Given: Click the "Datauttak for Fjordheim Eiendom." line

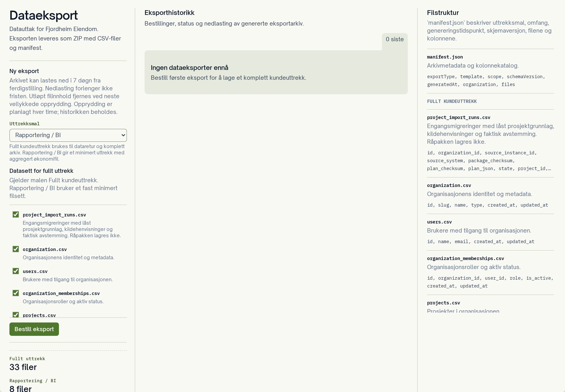Looking at the screenshot, I should coord(54,29).
